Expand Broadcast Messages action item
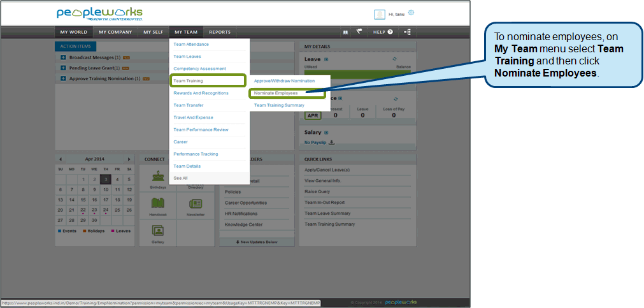This screenshot has width=644, height=308. click(63, 57)
